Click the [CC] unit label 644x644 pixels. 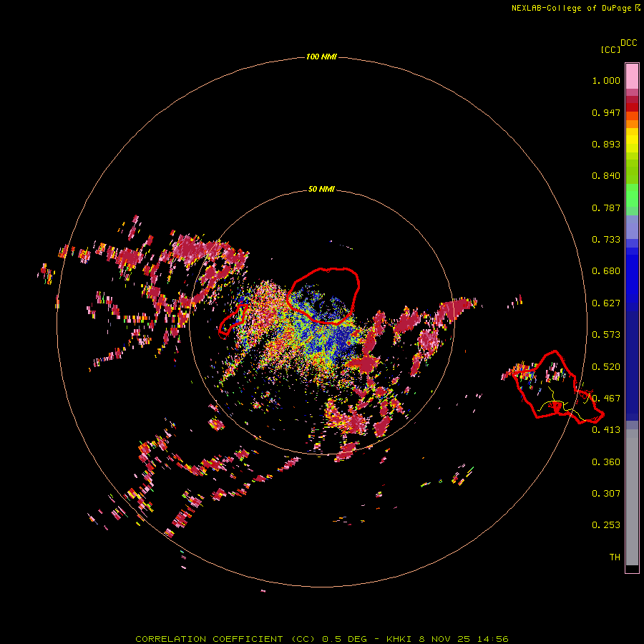(x=610, y=49)
